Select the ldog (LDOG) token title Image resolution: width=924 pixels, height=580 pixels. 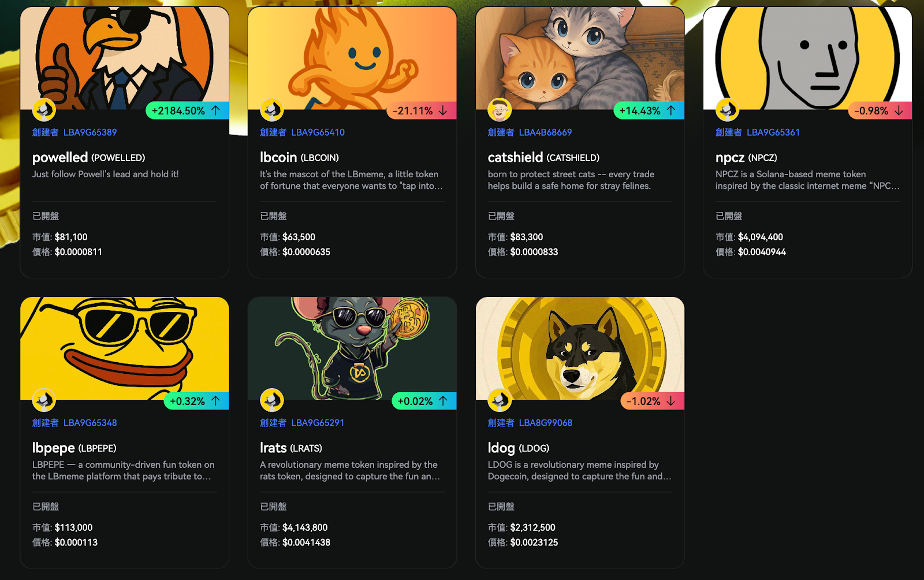pos(519,448)
